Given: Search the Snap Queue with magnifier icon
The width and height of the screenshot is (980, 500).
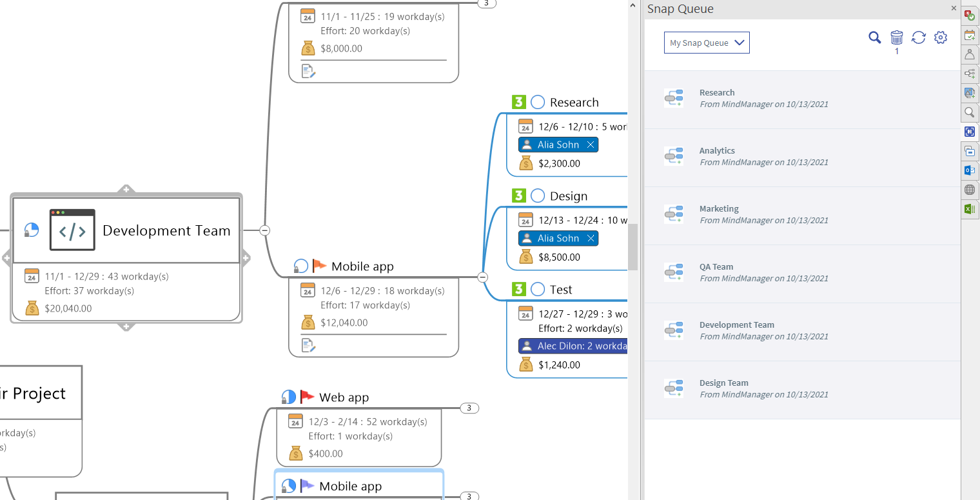Looking at the screenshot, I should pyautogui.click(x=874, y=37).
